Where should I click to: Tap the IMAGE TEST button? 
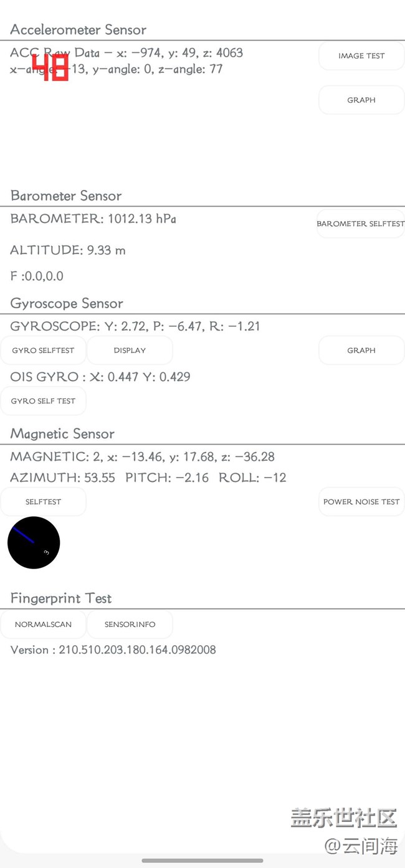(x=361, y=56)
